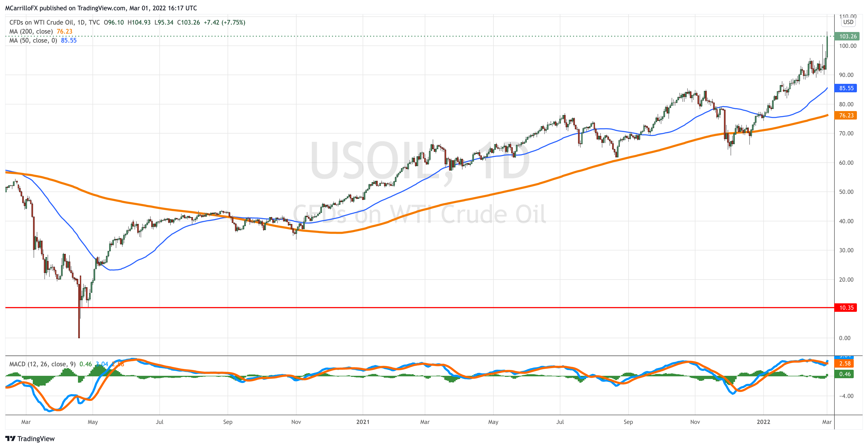Click the high value H104.93 in the legend
868x448 pixels.
[139, 22]
